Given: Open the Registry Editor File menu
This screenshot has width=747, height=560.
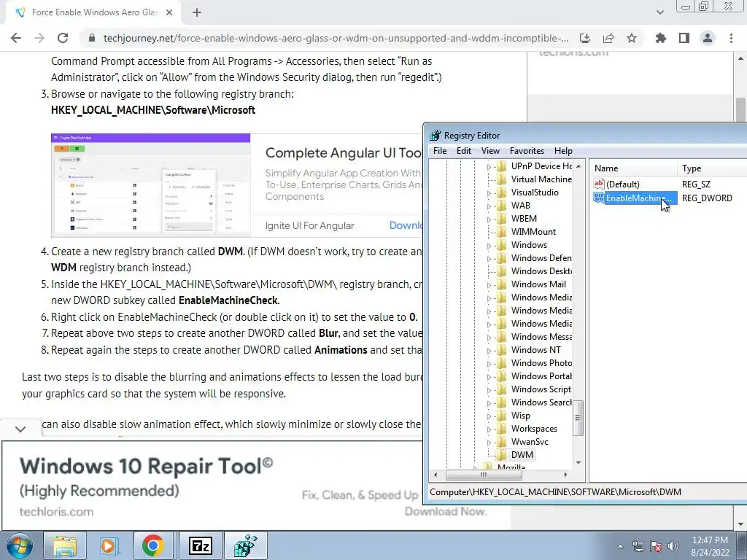Looking at the screenshot, I should [x=440, y=151].
